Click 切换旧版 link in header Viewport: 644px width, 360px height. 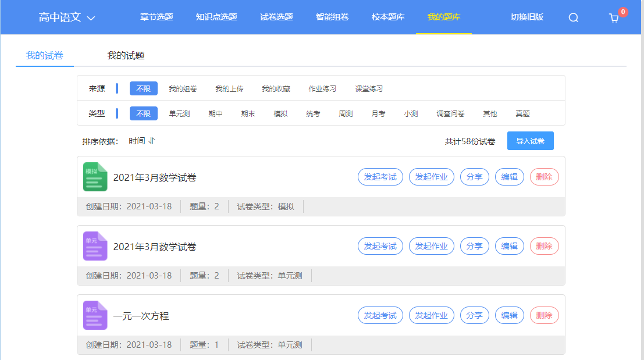(x=526, y=17)
